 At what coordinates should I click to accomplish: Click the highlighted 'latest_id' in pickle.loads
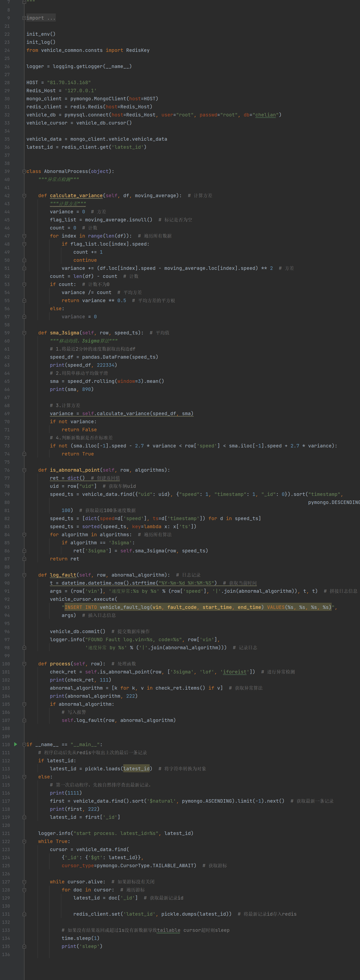pyautogui.click(x=136, y=769)
